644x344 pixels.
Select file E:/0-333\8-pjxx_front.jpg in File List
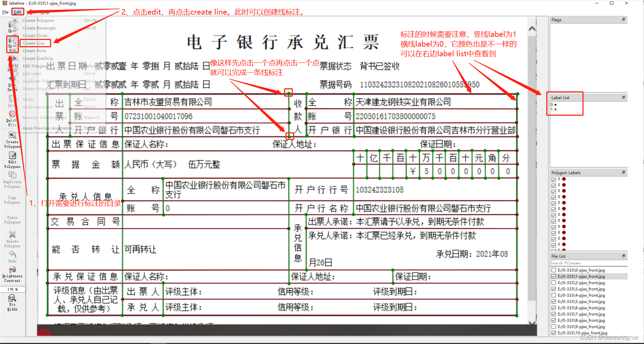(581, 320)
